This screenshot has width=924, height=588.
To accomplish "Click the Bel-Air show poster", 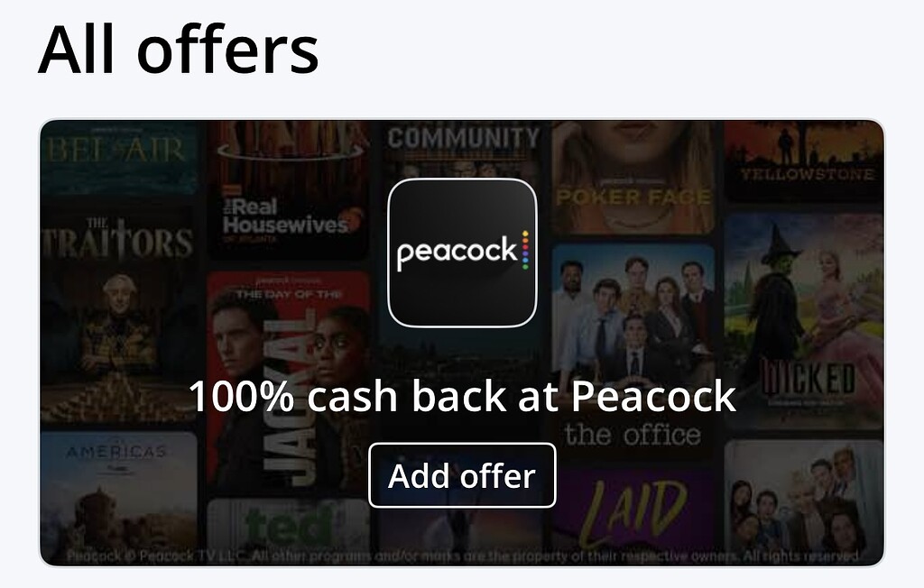I will [118, 157].
